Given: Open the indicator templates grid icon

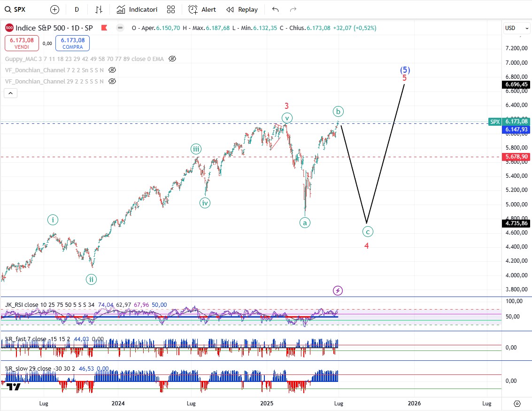Looking at the screenshot, I should [x=171, y=9].
